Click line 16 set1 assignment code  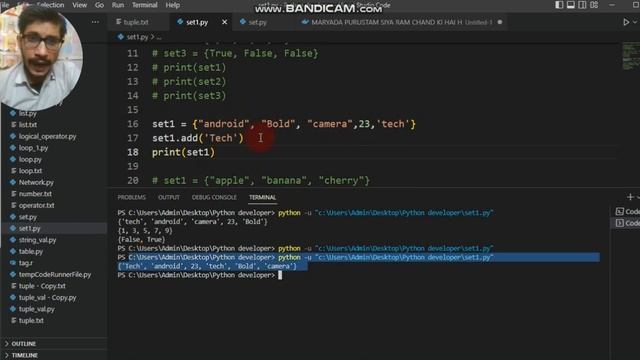(284, 124)
